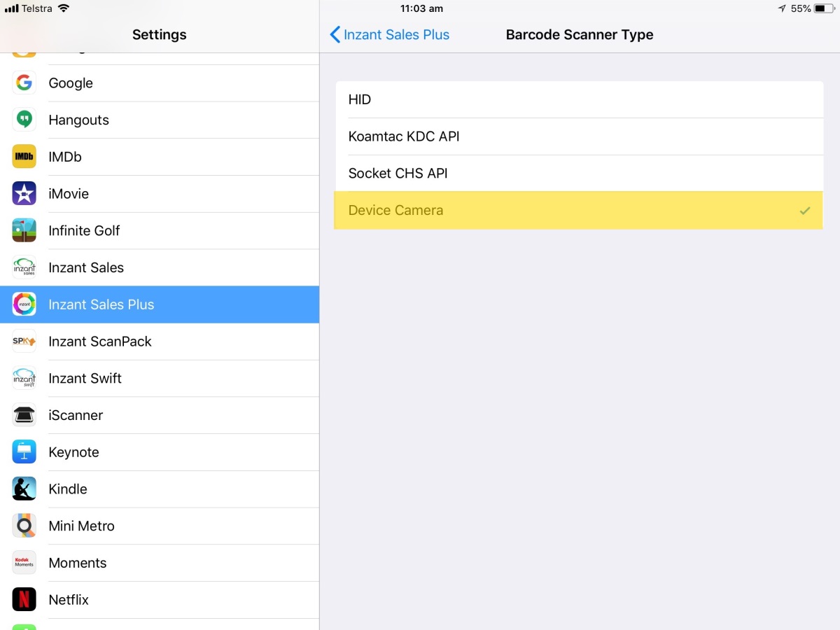Select the Device Camera option

click(579, 210)
